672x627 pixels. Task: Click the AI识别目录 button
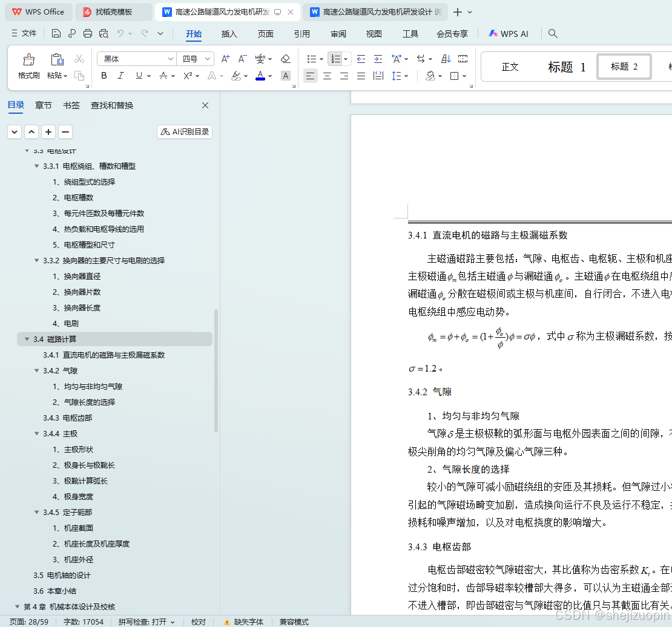(185, 131)
